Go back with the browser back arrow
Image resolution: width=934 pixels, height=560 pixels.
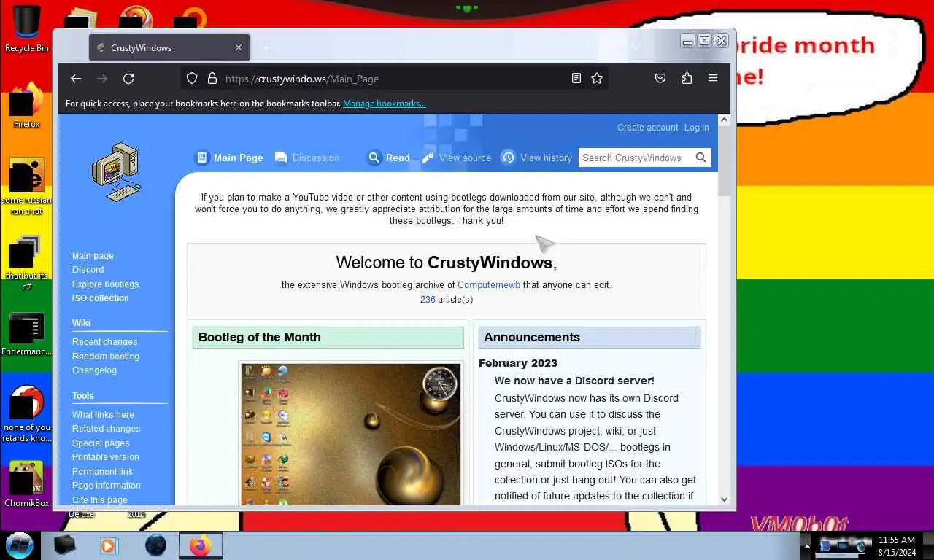76,79
